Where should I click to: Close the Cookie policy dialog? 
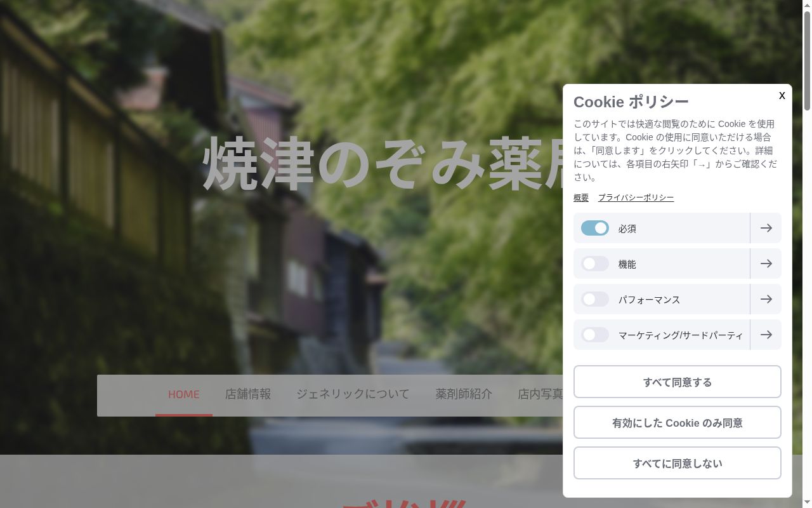782,95
